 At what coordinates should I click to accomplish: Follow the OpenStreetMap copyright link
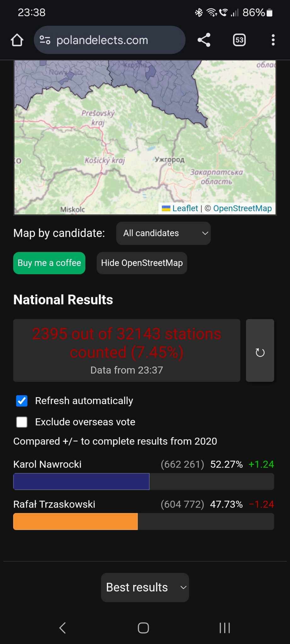(242, 208)
